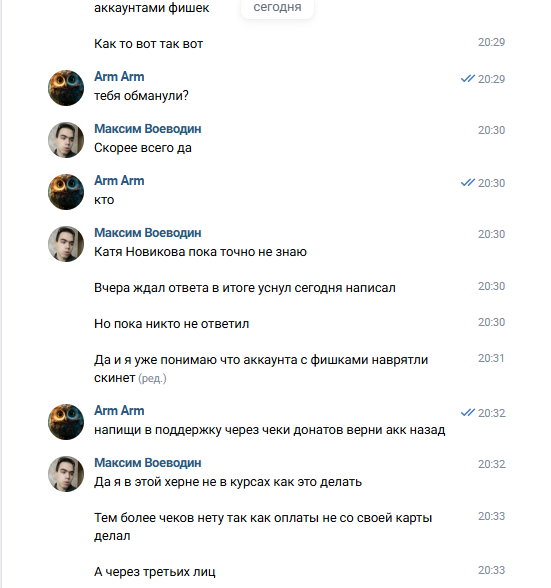
Task: Select message 'Но пока никто не ответил'
Action: click(171, 324)
